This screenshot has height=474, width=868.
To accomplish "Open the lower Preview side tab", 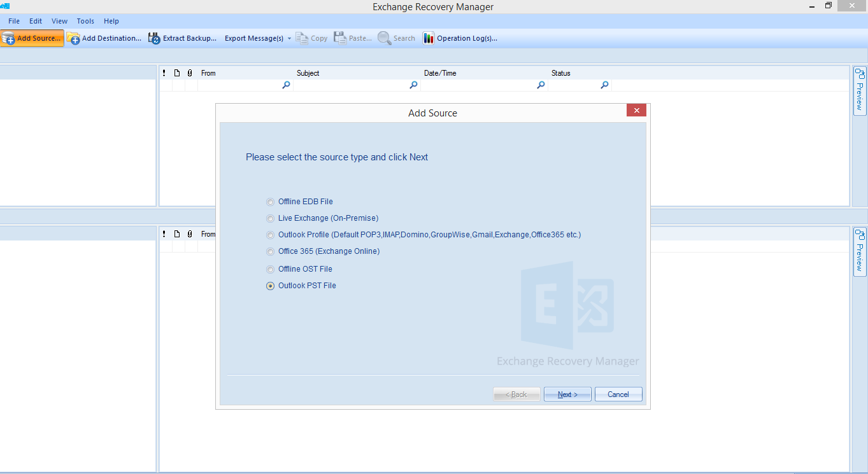I will tap(859, 252).
